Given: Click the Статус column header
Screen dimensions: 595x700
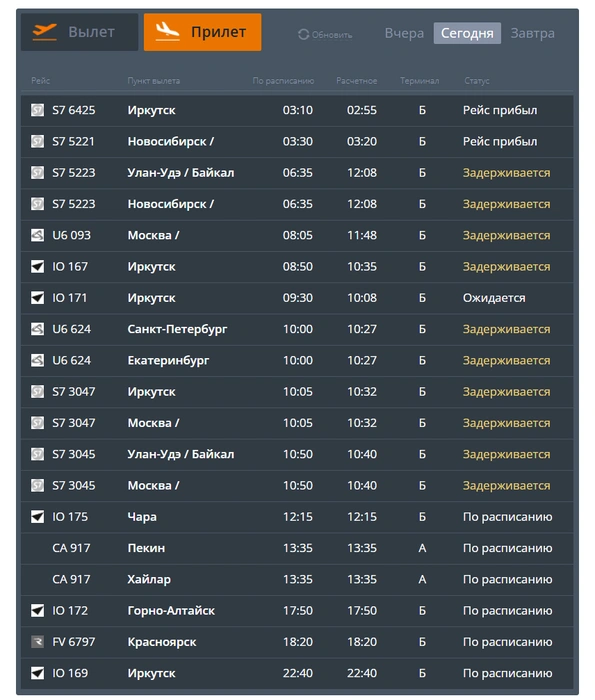Looking at the screenshot, I should point(477,81).
